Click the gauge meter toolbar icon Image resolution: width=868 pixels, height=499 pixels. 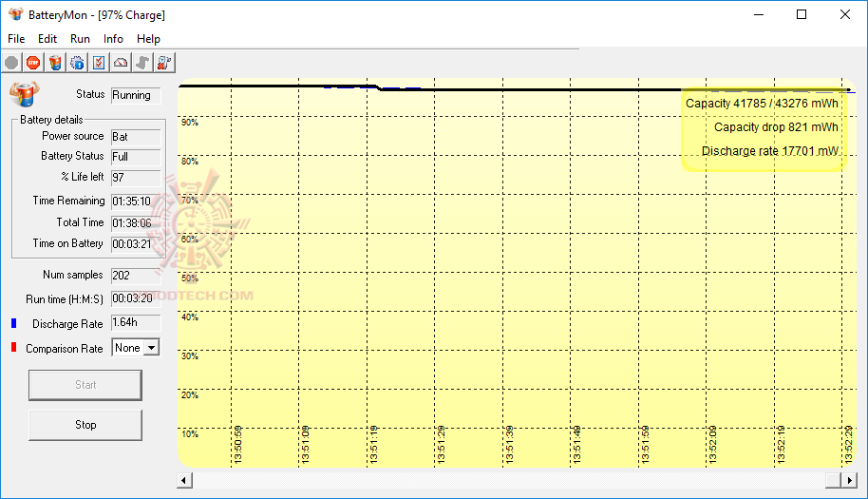click(x=121, y=63)
